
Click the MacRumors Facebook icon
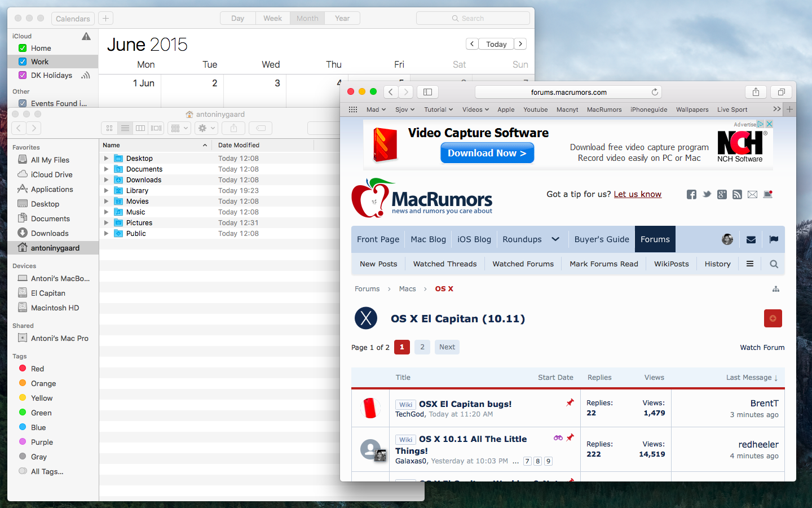[691, 194]
